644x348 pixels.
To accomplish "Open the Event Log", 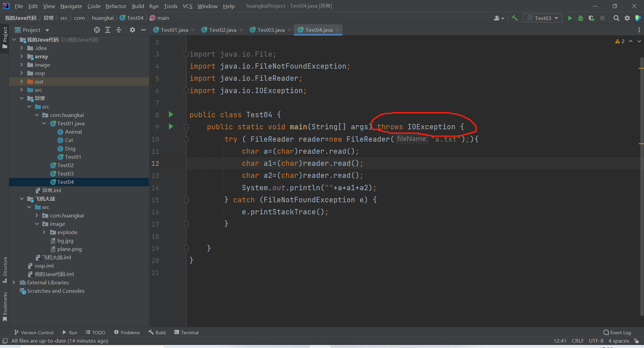I will [617, 333].
